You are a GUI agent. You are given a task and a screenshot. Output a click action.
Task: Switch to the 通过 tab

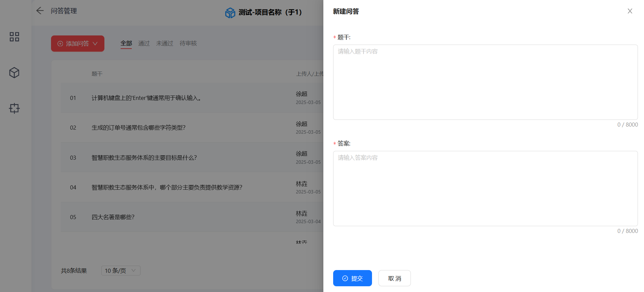coord(144,43)
